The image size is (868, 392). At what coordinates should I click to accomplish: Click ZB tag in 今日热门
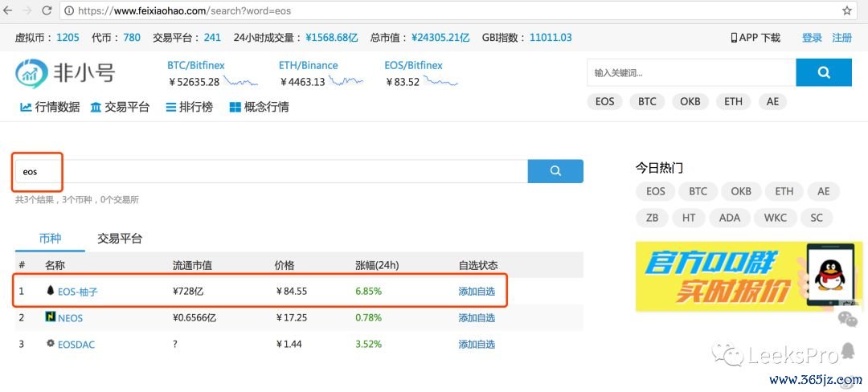pyautogui.click(x=652, y=218)
